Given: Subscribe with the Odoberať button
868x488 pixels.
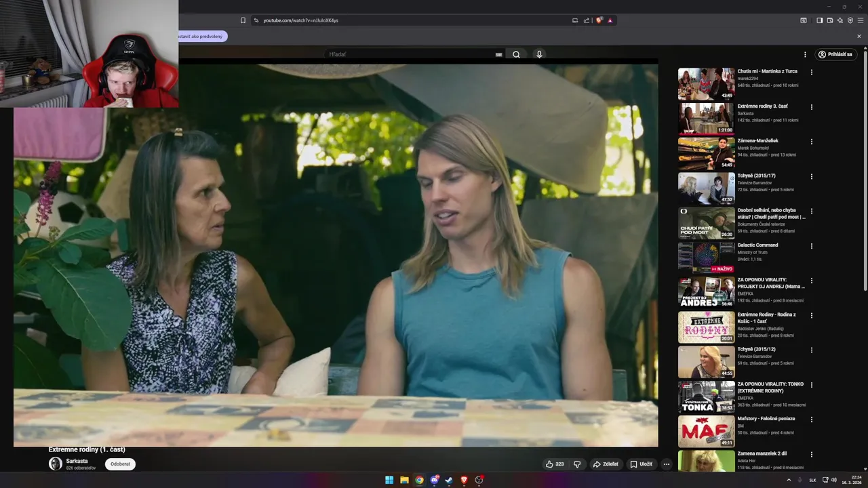Looking at the screenshot, I should tap(120, 464).
